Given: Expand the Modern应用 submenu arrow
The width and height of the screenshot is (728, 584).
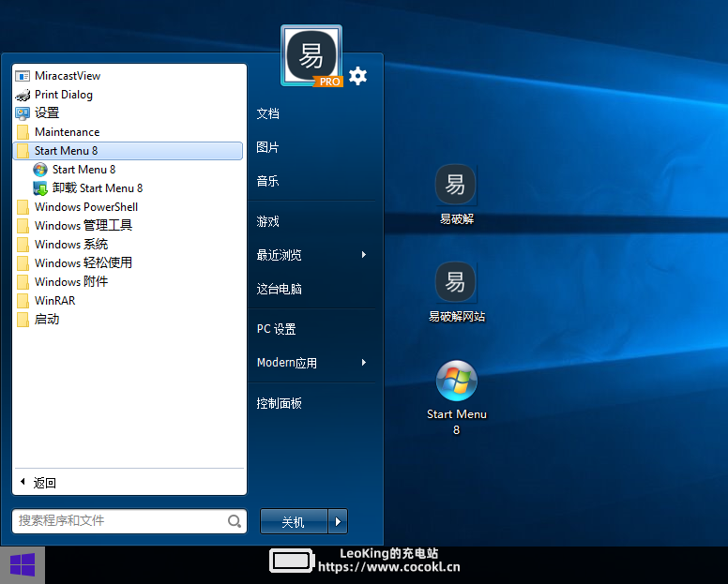Looking at the screenshot, I should 364,362.
